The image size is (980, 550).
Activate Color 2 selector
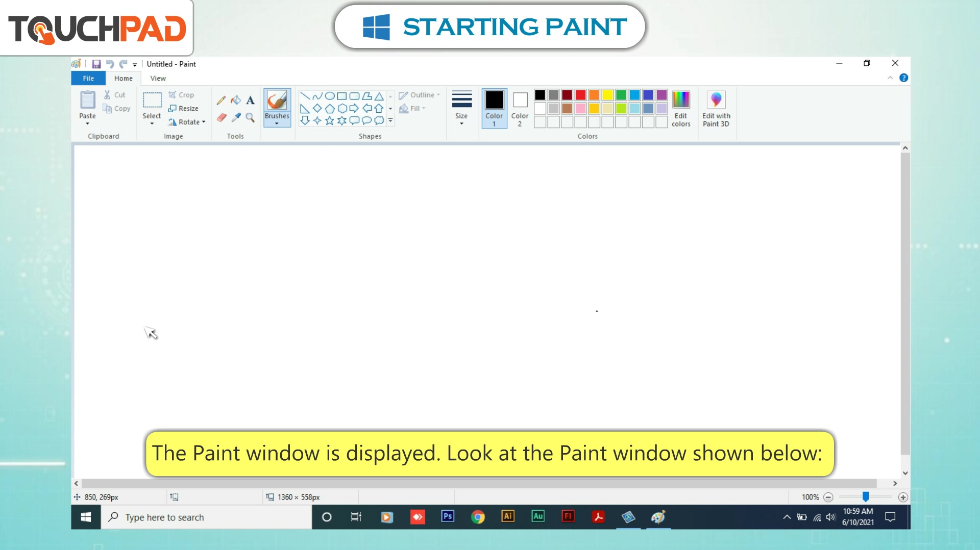click(x=520, y=108)
